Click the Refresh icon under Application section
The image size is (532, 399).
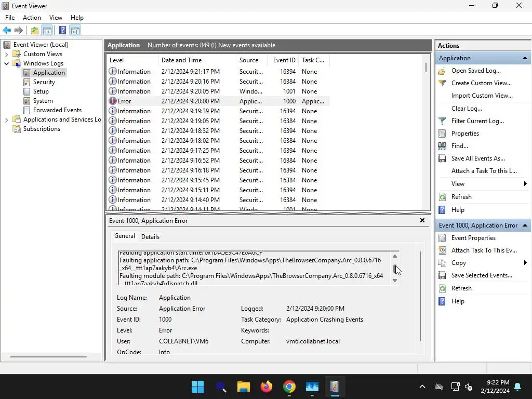click(442, 197)
